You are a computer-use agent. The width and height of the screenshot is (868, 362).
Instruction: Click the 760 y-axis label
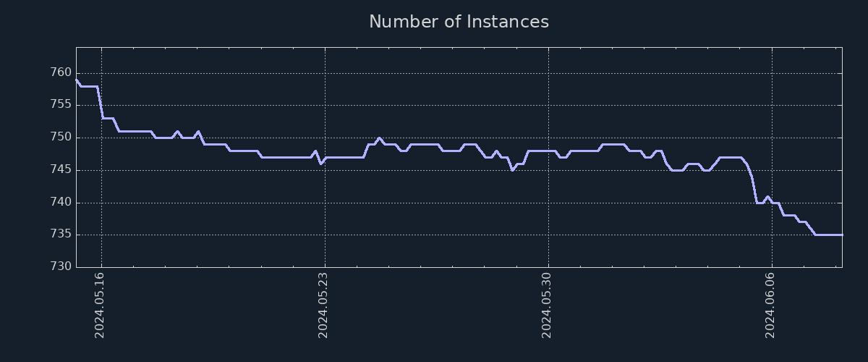(61, 72)
